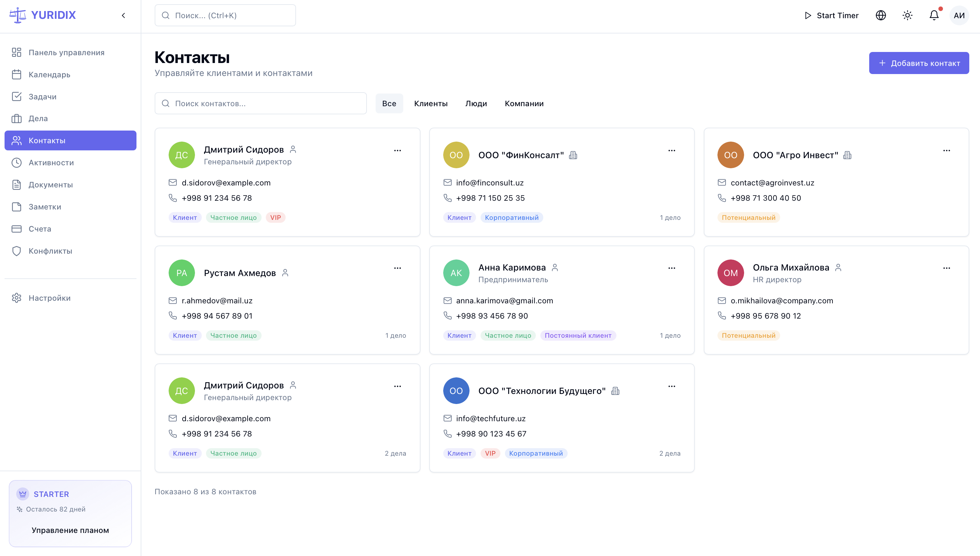Click Добавить контакт button

click(919, 63)
